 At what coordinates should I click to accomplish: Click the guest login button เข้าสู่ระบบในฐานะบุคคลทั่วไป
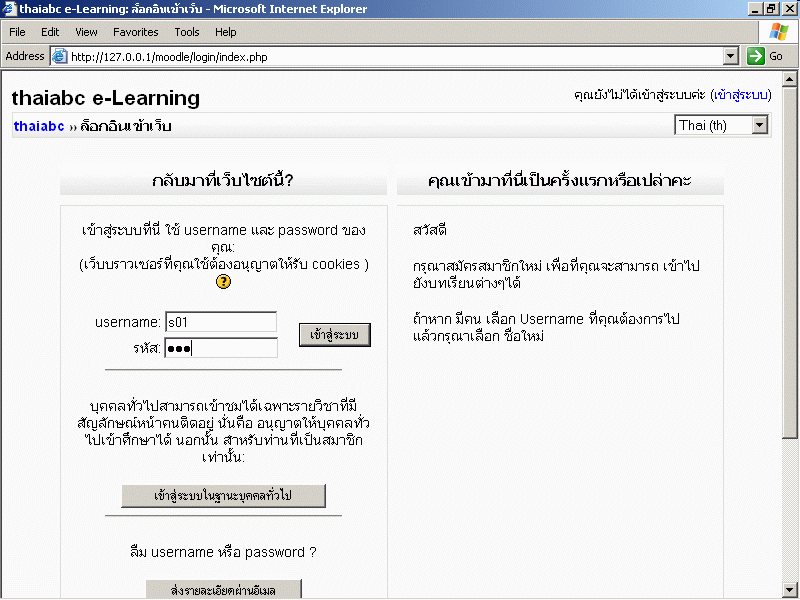[x=223, y=496]
